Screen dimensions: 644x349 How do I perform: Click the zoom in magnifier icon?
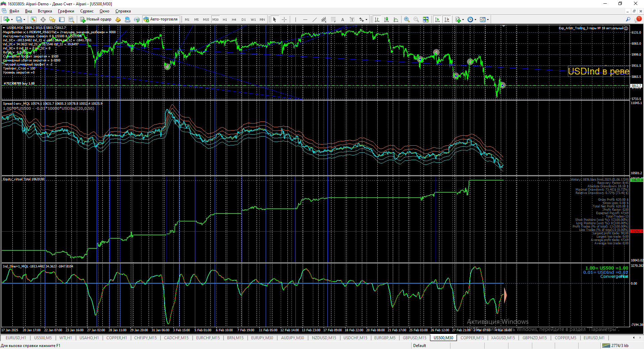407,19
